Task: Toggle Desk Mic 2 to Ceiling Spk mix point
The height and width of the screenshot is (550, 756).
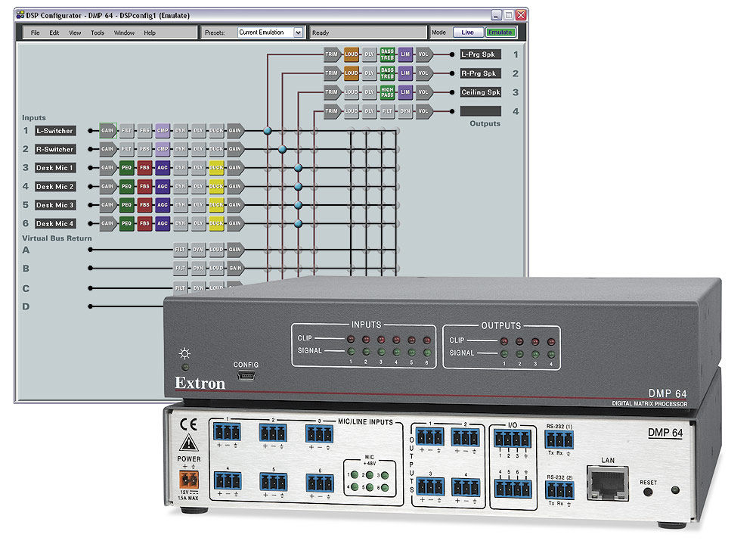Action: 299,186
